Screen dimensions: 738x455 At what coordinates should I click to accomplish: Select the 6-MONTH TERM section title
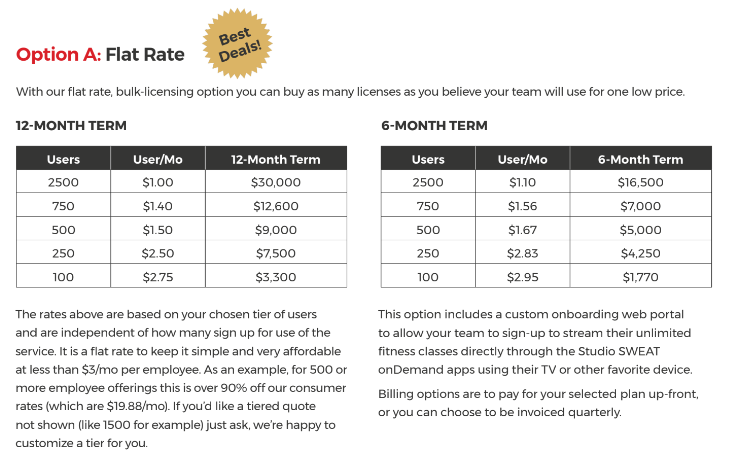click(434, 126)
